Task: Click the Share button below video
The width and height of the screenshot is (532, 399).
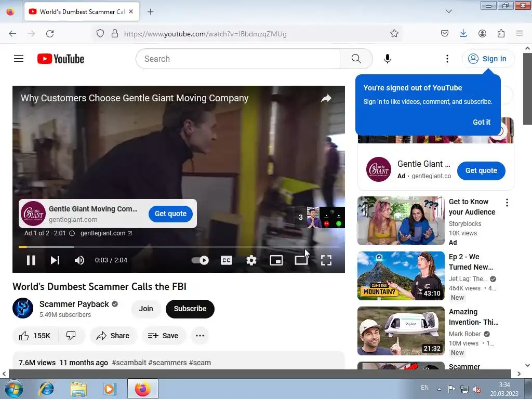Action: [x=113, y=336]
